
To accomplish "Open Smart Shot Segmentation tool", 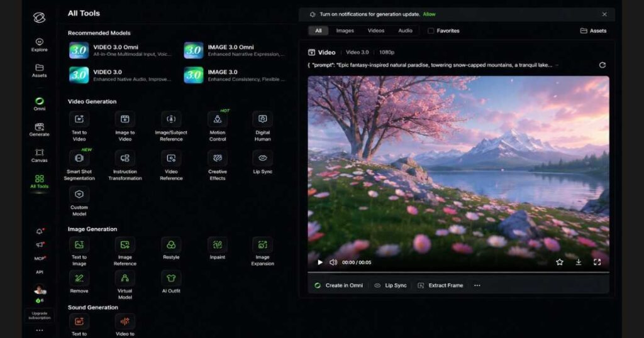I will tap(79, 165).
